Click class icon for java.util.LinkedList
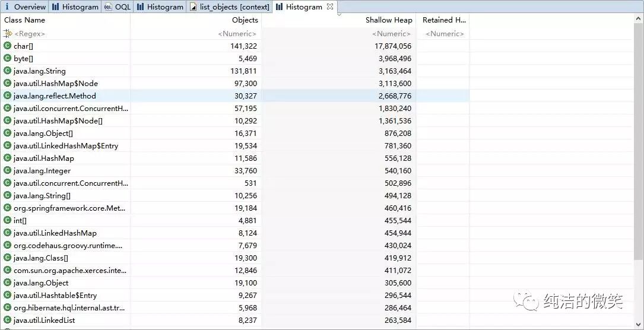This screenshot has height=330, width=644. click(x=7, y=320)
